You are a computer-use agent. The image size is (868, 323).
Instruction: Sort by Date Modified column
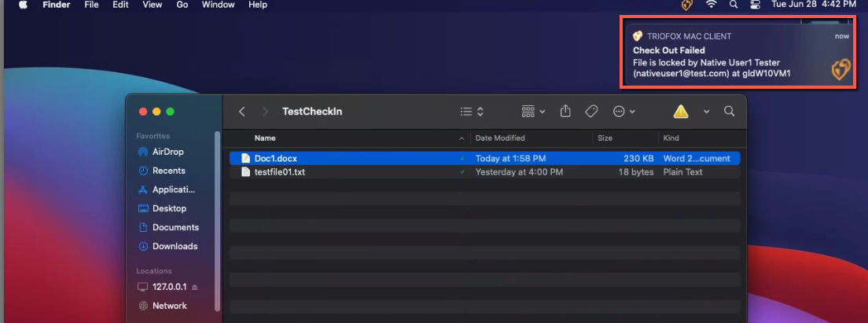click(x=500, y=138)
